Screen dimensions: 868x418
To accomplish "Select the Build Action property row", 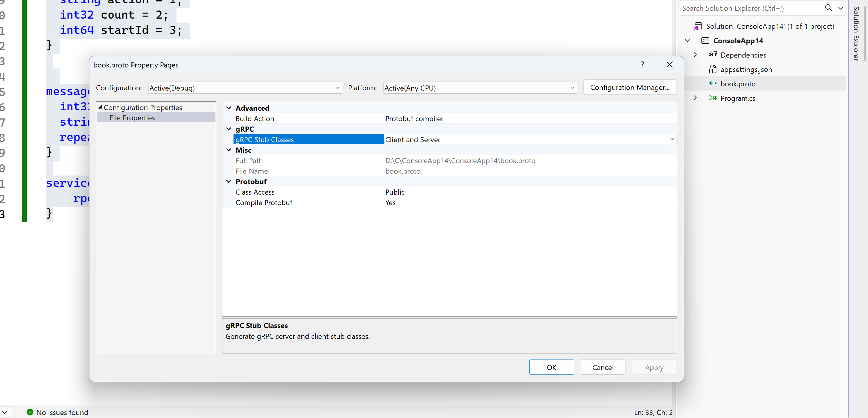I will [x=454, y=118].
